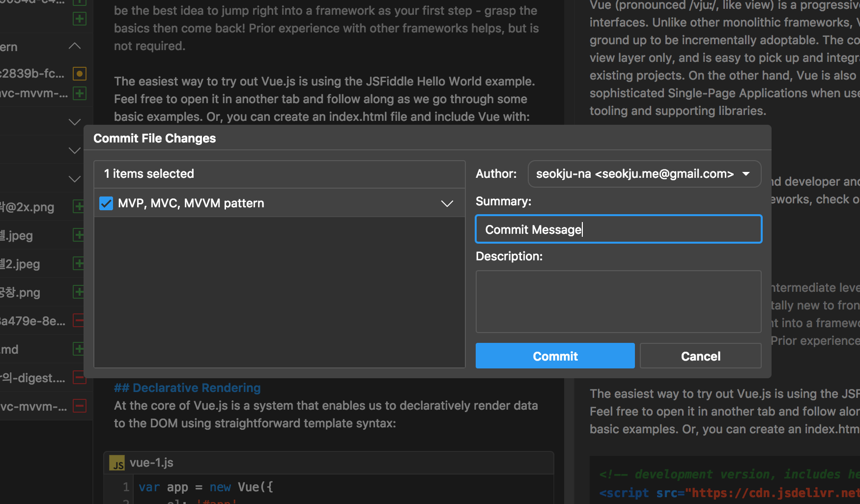Click the added icon next to @2x.png

click(78, 206)
